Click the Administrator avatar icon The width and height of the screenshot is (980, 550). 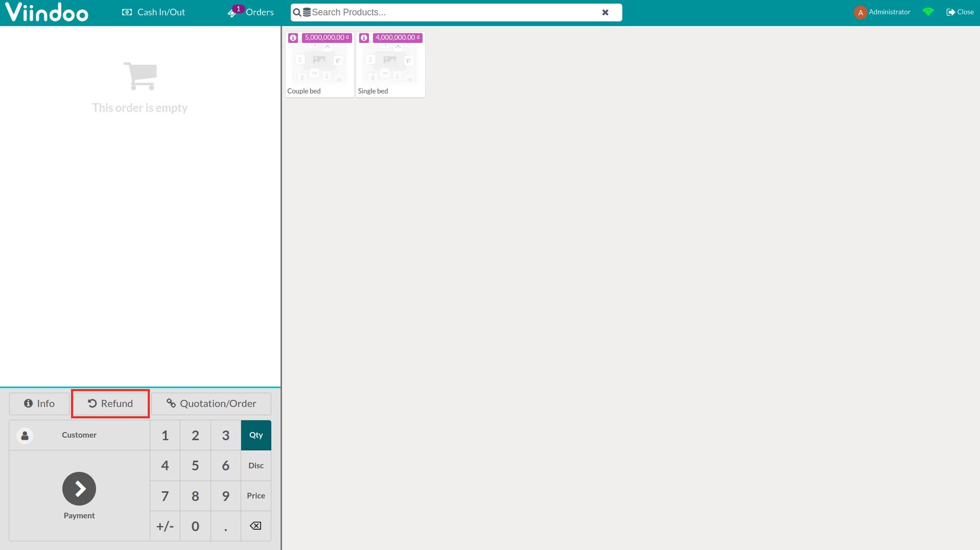click(x=860, y=12)
